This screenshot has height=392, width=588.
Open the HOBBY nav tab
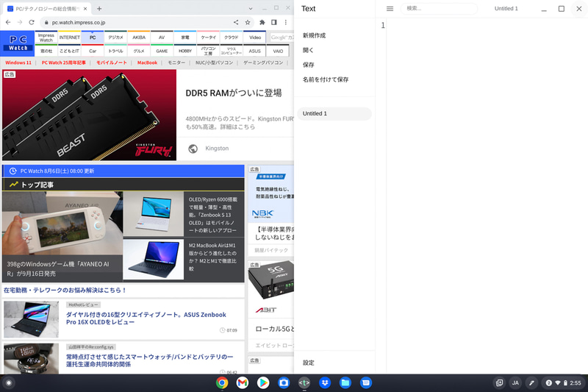point(185,51)
